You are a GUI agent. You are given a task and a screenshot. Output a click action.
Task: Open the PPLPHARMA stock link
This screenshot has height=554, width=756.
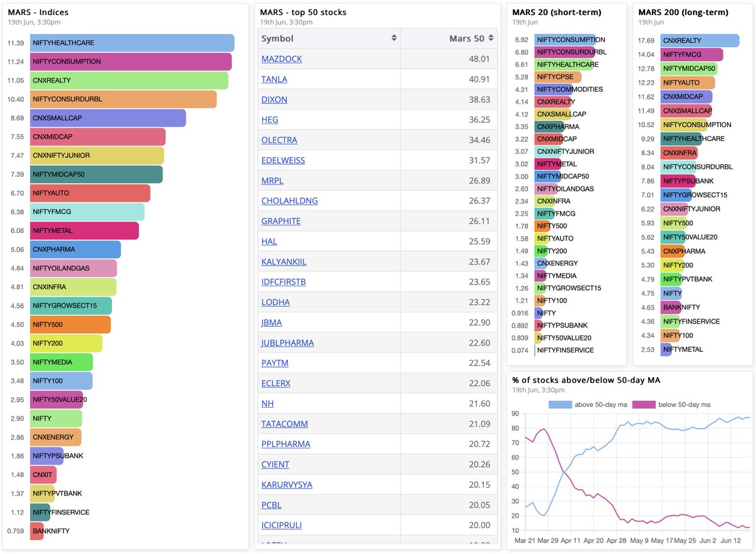coord(286,444)
